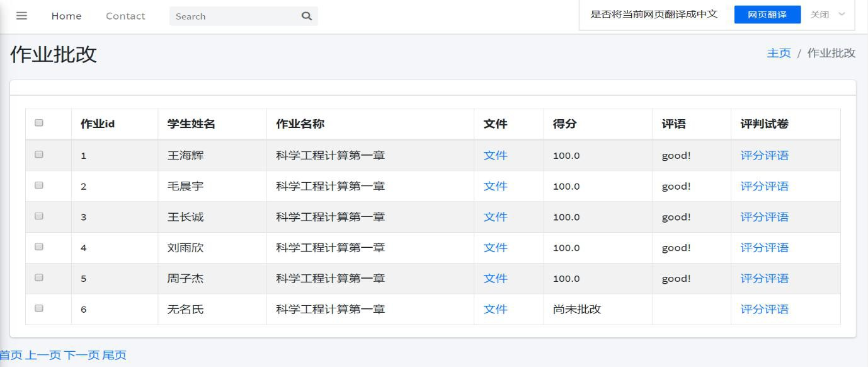Screen dimensions: 868x367
Task: Check the box for row 无名氏
Action: pos(39,308)
